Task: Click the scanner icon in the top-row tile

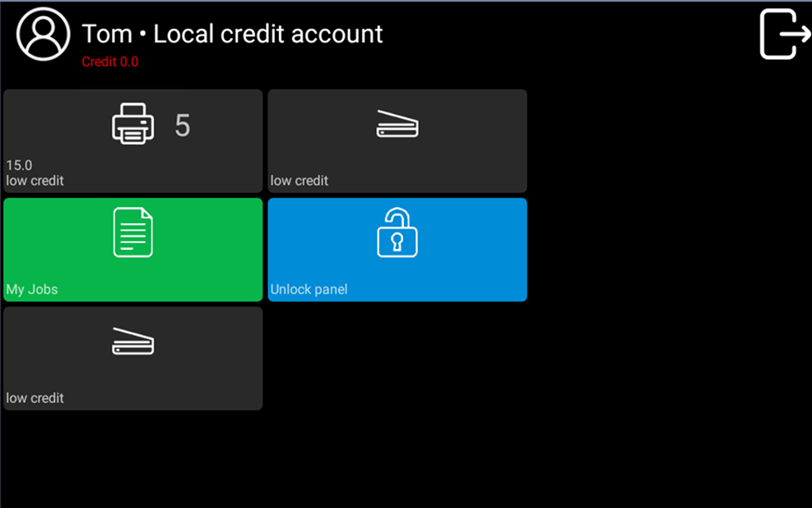Action: 397,125
